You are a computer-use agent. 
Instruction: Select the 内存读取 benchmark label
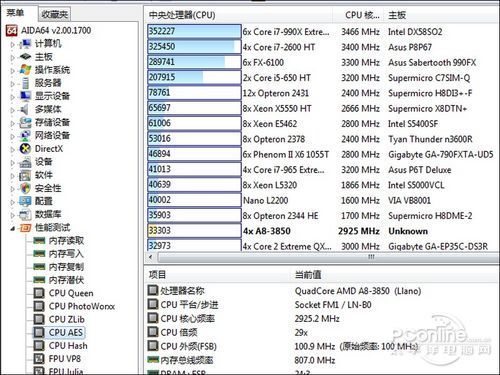tap(66, 240)
